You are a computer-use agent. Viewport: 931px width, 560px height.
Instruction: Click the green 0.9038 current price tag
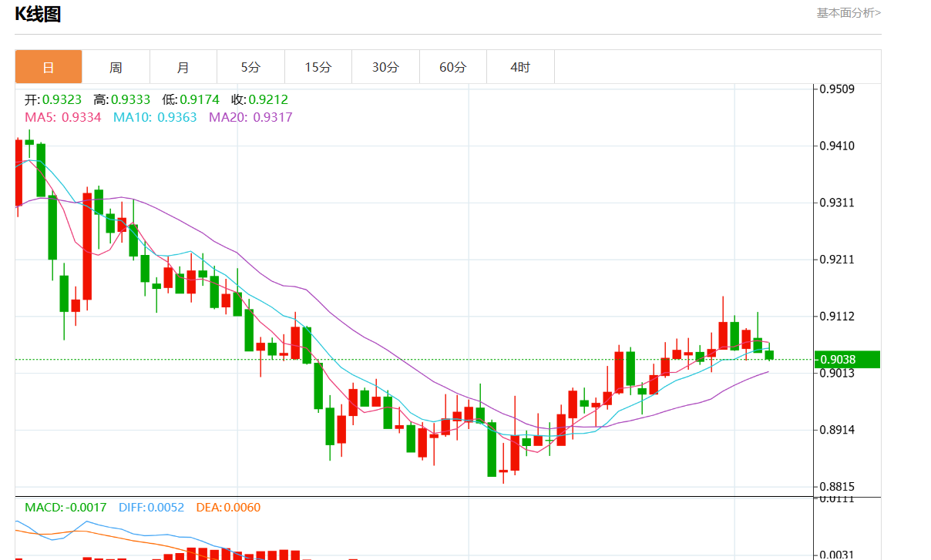point(847,359)
